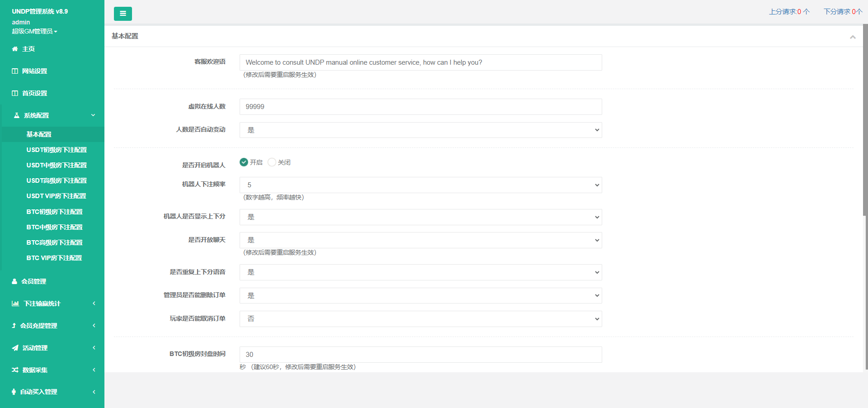868x408 pixels.
Task: Open the 人数是否自动变动 dropdown
Action: coord(420,130)
